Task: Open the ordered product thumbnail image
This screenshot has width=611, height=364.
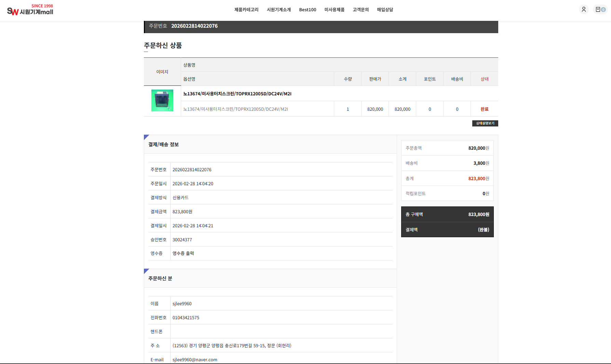Action: pyautogui.click(x=162, y=100)
